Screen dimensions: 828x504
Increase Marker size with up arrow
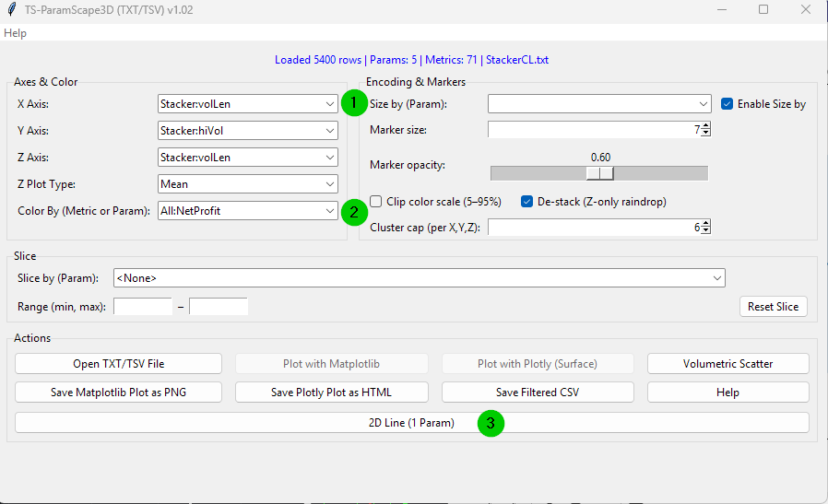pos(706,125)
